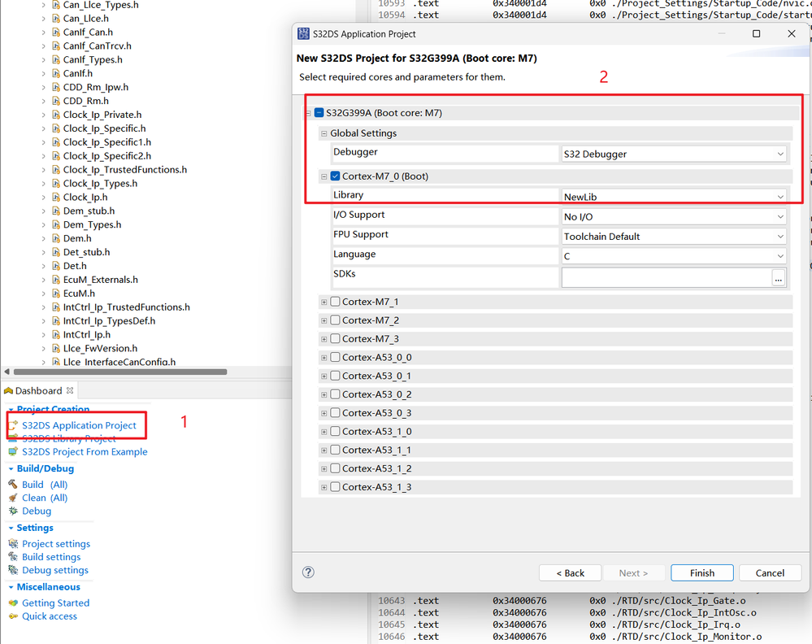
Task: Click the Build settings icon
Action: [x=14, y=557]
